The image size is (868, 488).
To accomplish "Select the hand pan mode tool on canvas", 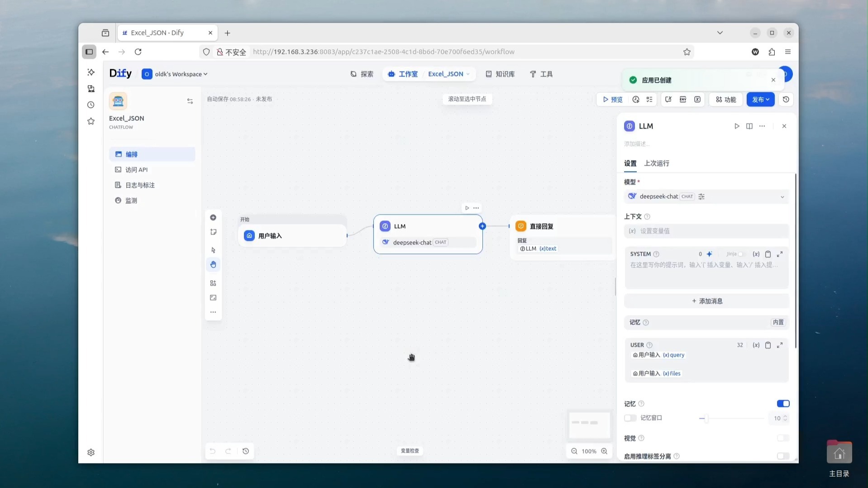I will point(213,264).
